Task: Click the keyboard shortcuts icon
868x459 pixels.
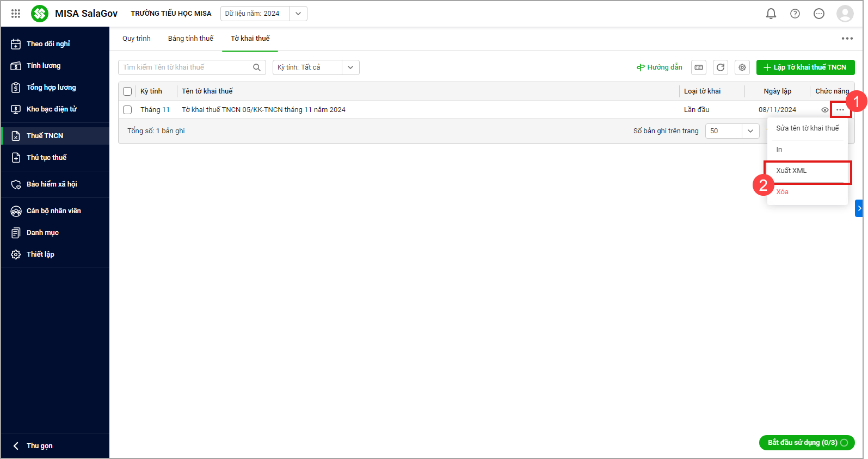Action: point(699,67)
